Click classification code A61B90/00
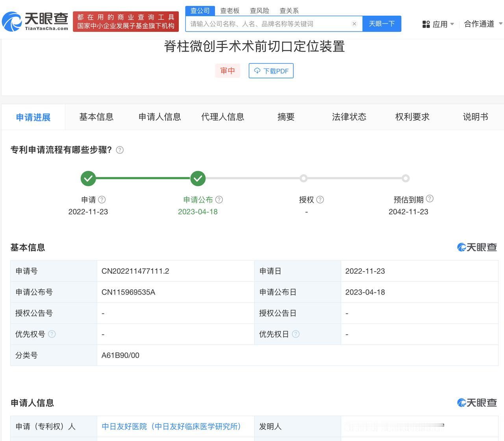This screenshot has width=504, height=441. (x=120, y=355)
